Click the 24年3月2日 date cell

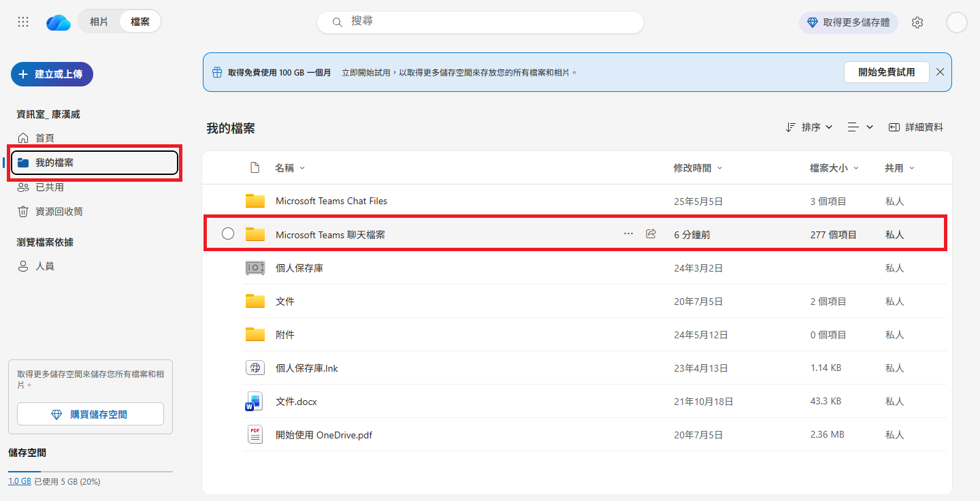pyautogui.click(x=698, y=268)
